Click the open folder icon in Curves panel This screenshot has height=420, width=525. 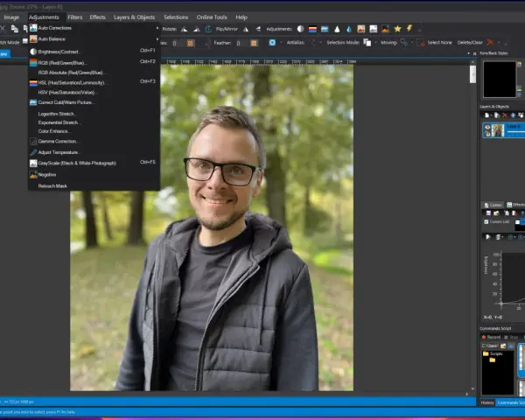[496, 213]
